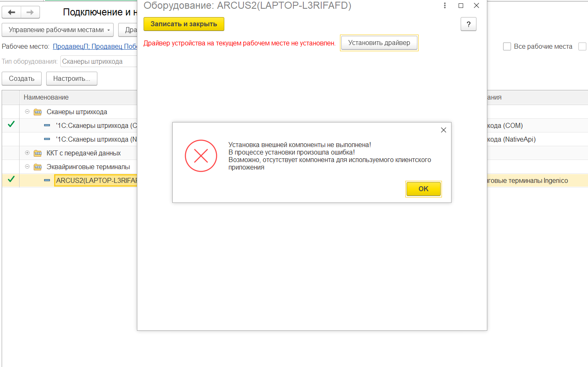Viewport: 588px width, 367px height.
Task: Close the error message with X icon
Action: click(444, 130)
